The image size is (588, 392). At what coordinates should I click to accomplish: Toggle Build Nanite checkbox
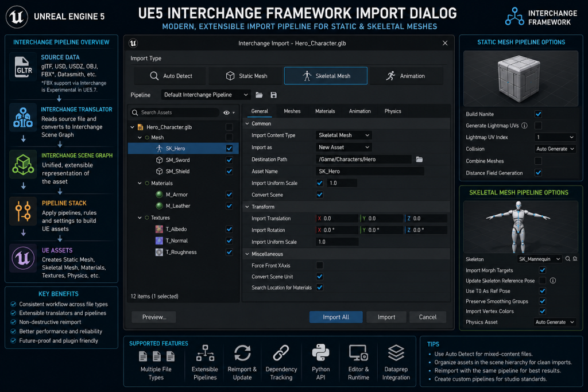[x=538, y=114]
